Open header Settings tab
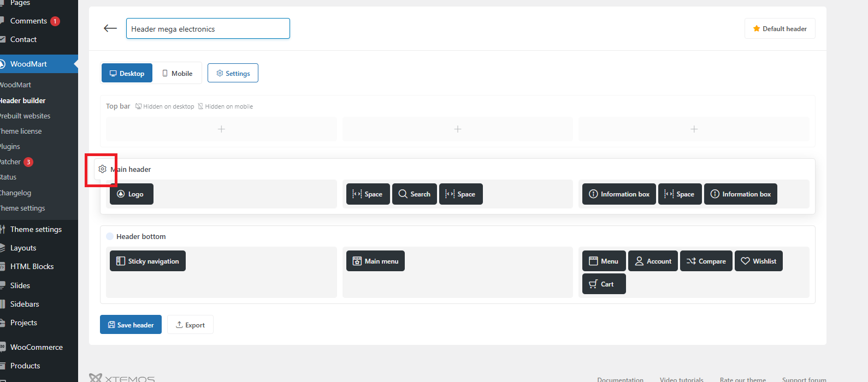 click(233, 73)
